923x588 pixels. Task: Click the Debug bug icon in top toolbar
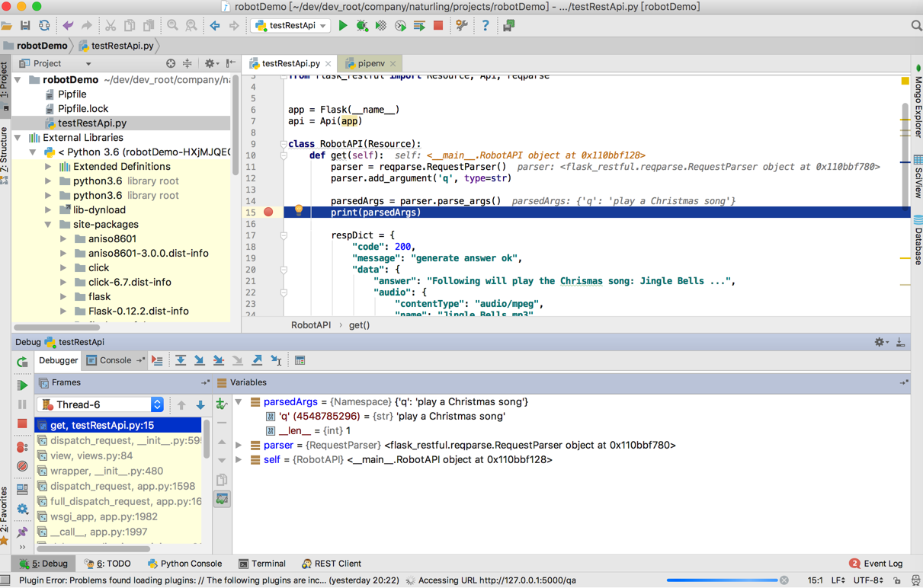tap(362, 26)
